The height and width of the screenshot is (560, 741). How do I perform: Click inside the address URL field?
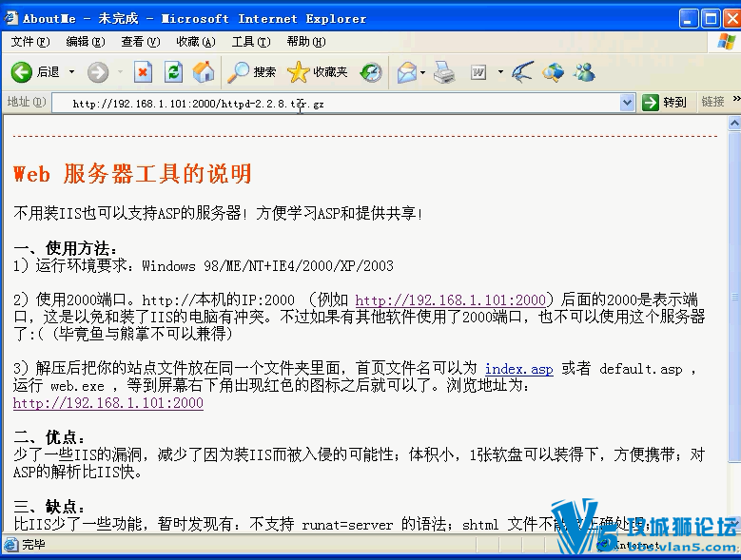tap(336, 104)
